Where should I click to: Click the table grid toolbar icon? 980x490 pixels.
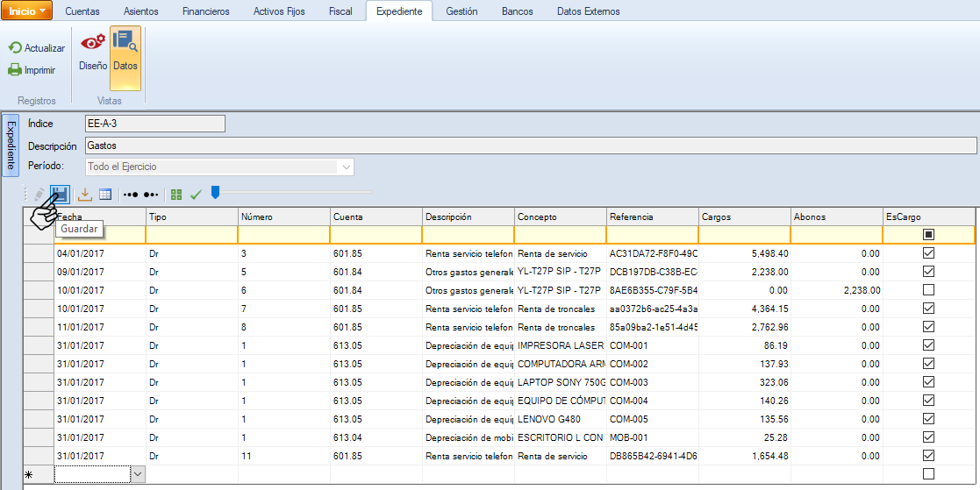pyautogui.click(x=105, y=194)
